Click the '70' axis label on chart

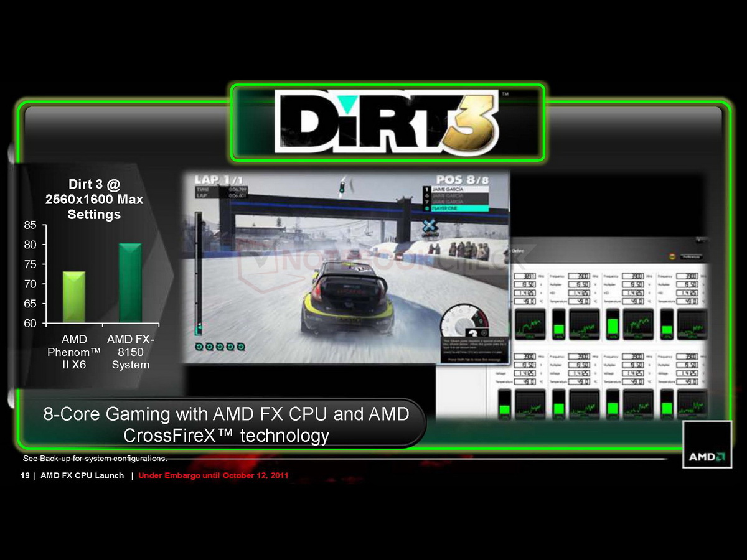(x=31, y=284)
